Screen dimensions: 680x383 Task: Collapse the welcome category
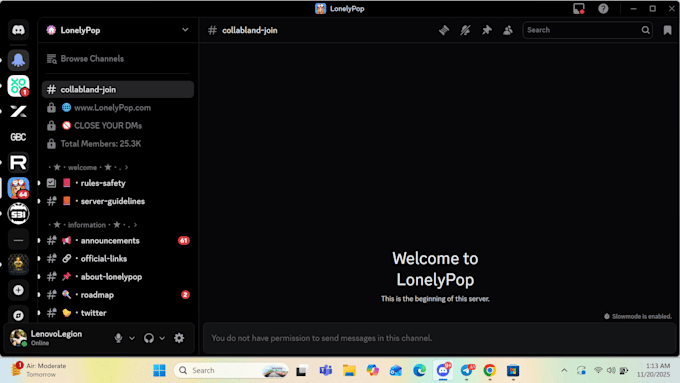tap(88, 167)
